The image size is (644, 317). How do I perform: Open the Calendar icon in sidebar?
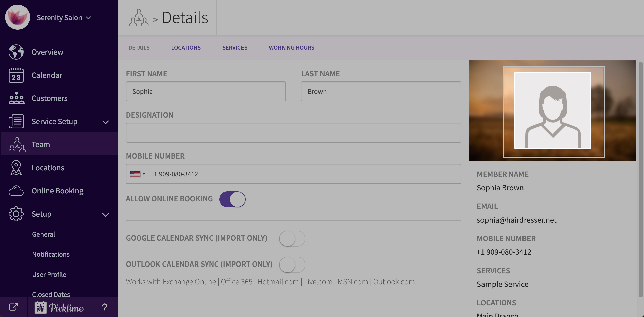click(16, 75)
